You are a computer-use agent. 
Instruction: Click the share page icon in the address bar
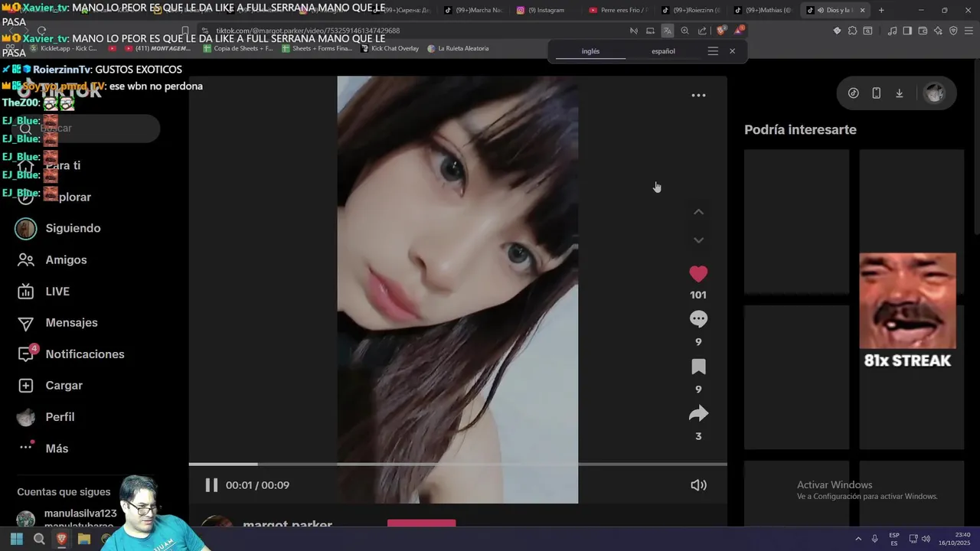pyautogui.click(x=702, y=31)
